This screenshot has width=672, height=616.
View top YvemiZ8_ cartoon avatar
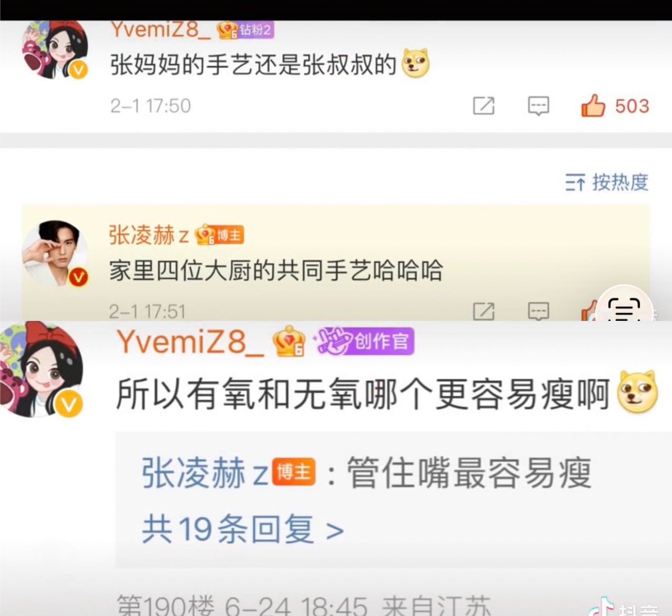coord(55,49)
